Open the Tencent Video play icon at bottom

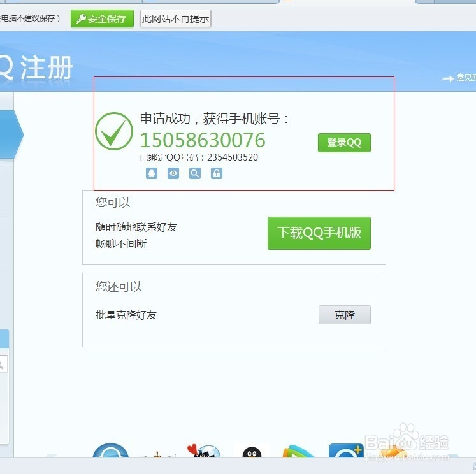point(298,451)
